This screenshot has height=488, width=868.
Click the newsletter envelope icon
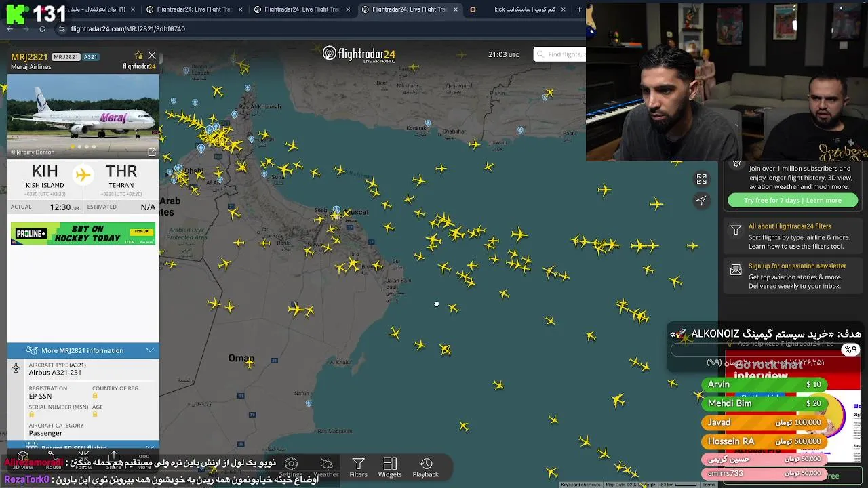point(736,270)
